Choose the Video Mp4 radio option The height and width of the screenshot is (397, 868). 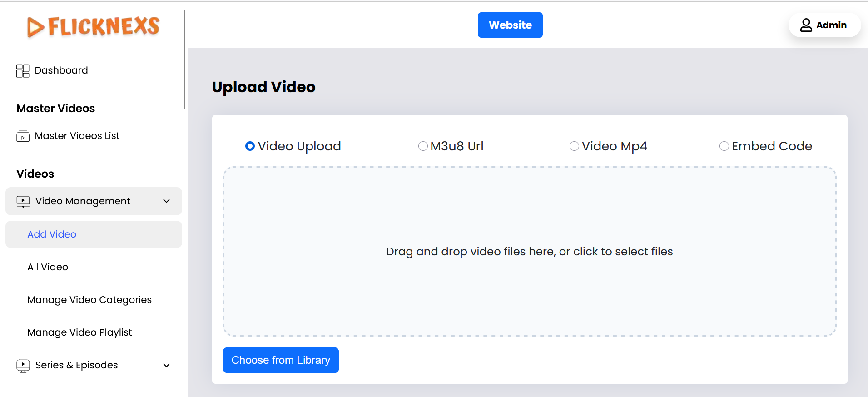574,146
